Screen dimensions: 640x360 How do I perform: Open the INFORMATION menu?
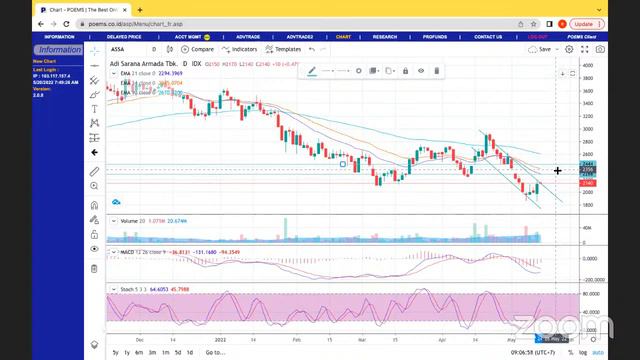pyautogui.click(x=59, y=37)
